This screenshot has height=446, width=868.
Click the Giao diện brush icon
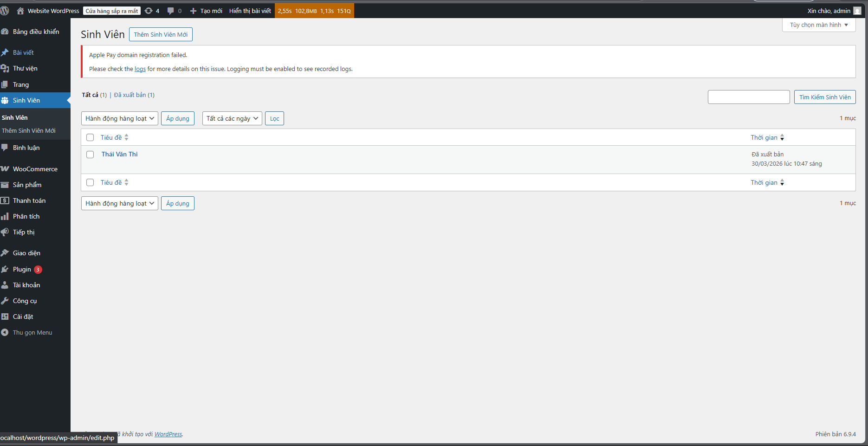coord(5,253)
